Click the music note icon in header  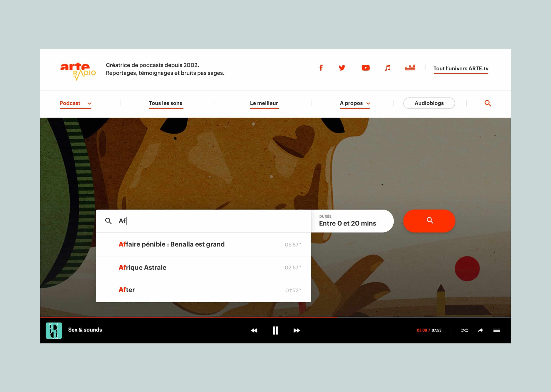[387, 68]
